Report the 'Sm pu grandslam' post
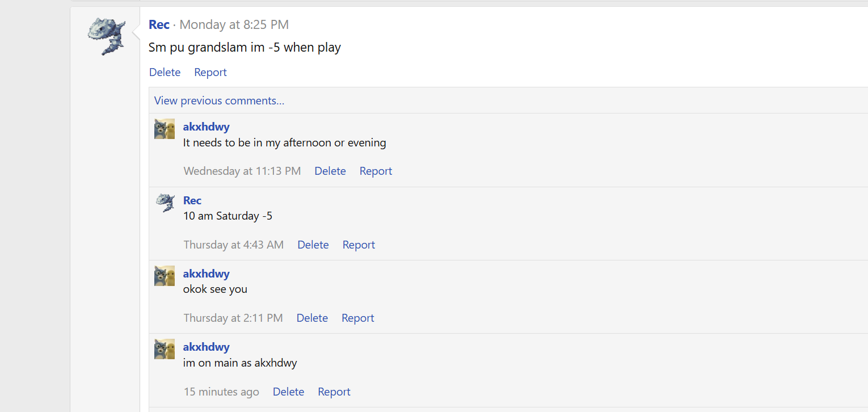 pos(210,72)
